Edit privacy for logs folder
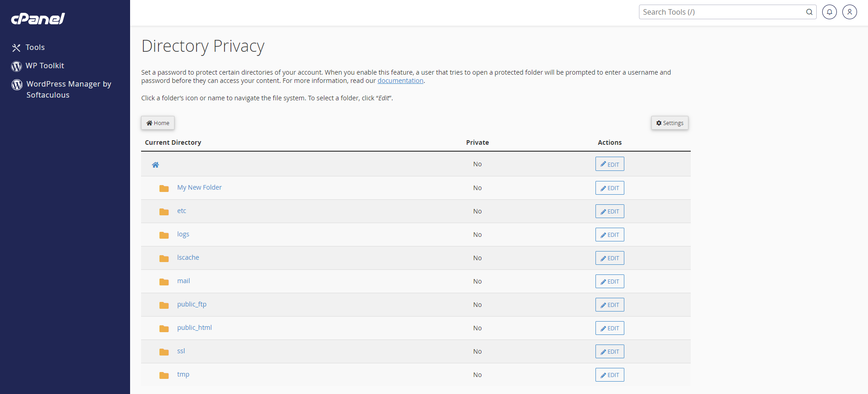 (x=610, y=235)
